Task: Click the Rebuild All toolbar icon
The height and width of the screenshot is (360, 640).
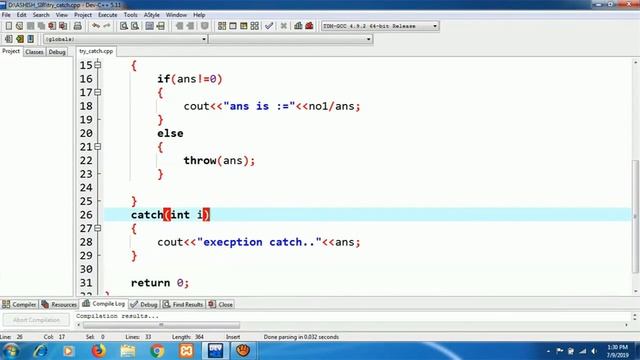Action: [255, 26]
